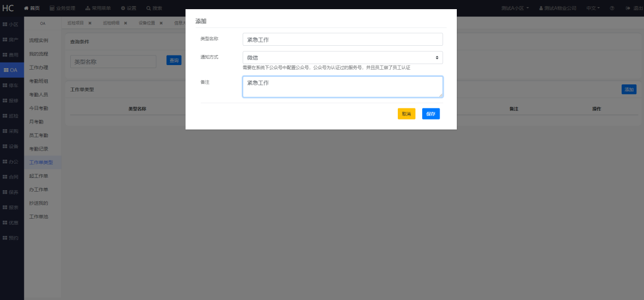
Task: Close the 巡检明细 tab
Action: [126, 23]
